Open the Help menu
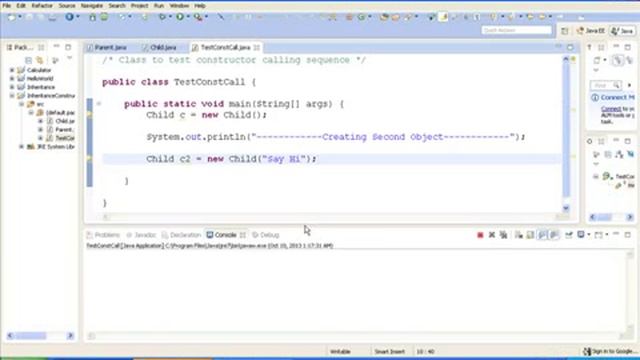 [x=200, y=6]
